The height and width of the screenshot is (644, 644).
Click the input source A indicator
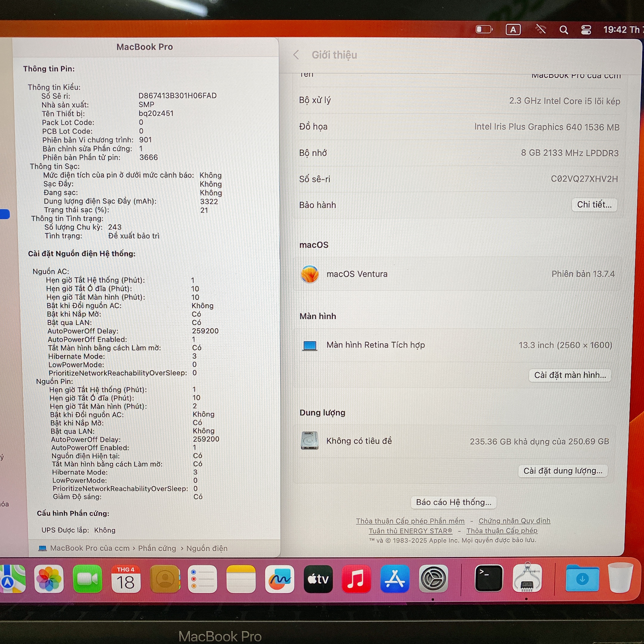click(x=513, y=30)
